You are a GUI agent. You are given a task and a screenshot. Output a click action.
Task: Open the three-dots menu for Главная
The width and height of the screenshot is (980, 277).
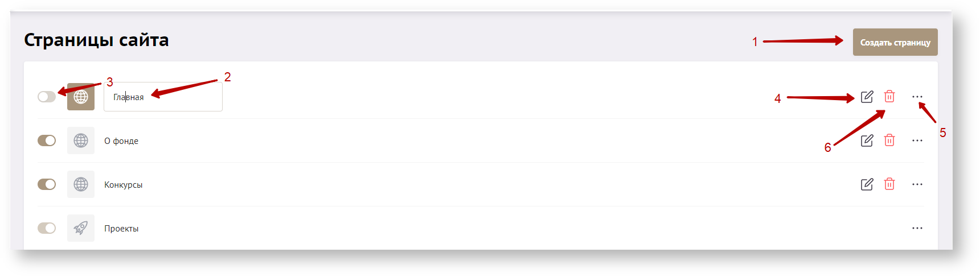click(917, 97)
